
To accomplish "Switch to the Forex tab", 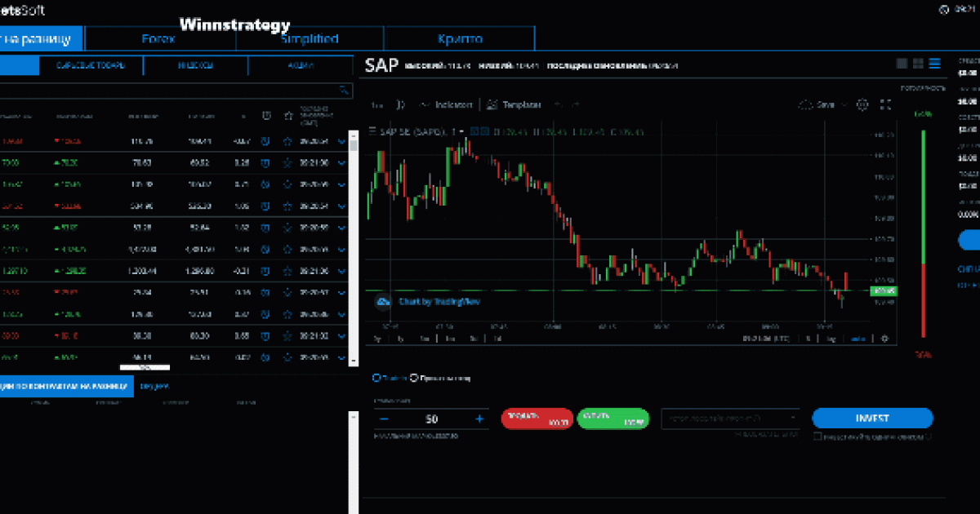I will 158,38.
